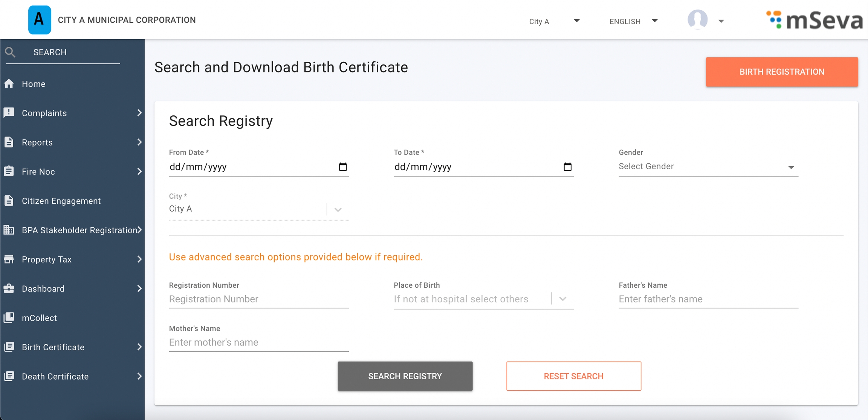Click the search magnifier icon in sidebar

10,52
